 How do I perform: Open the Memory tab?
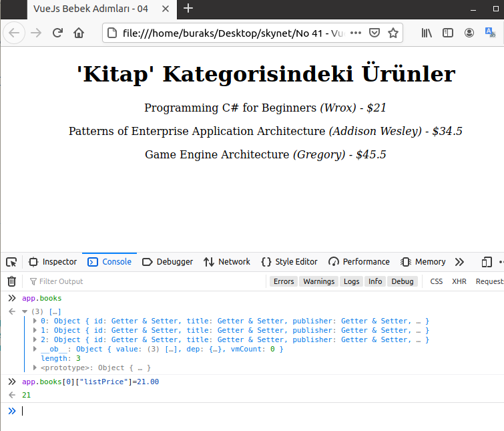423,262
